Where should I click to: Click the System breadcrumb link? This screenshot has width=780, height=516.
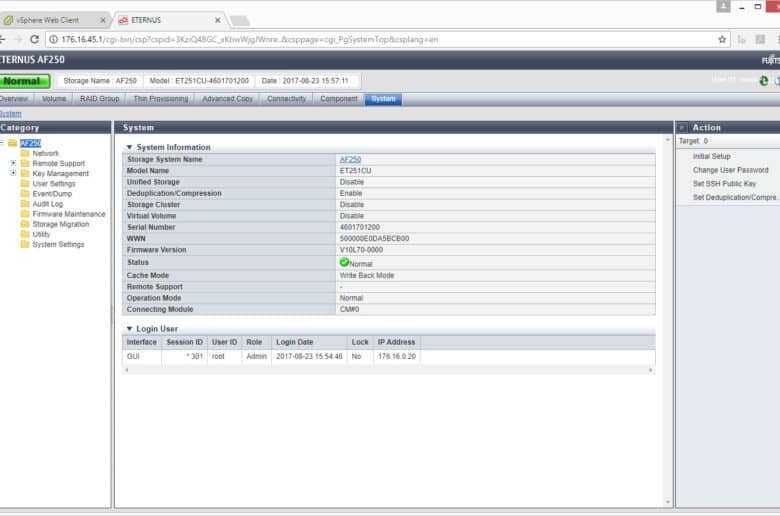click(x=10, y=114)
